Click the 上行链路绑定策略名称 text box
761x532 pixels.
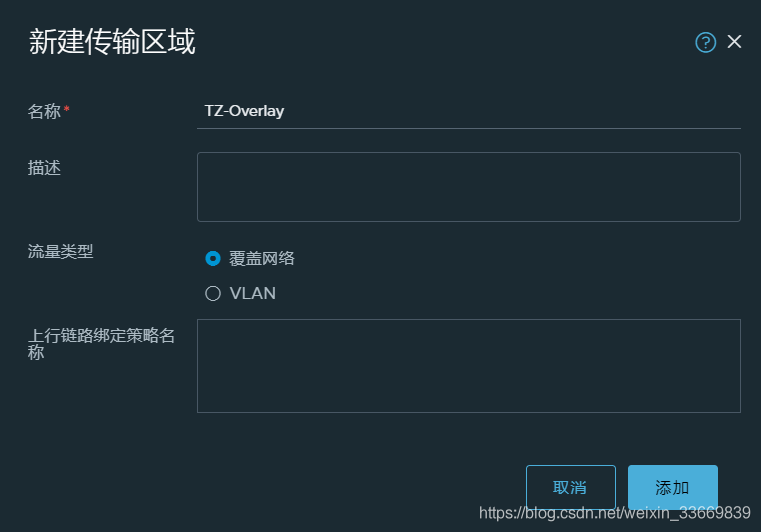click(x=469, y=366)
